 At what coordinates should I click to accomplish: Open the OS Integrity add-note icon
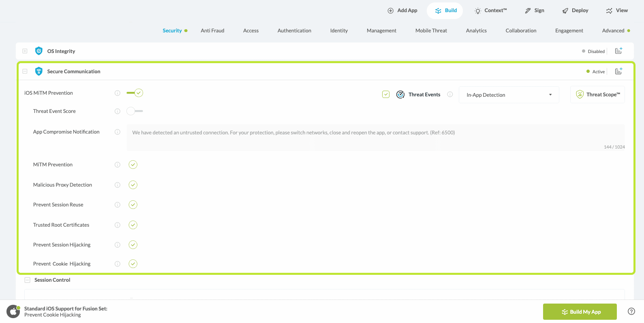[x=618, y=51]
